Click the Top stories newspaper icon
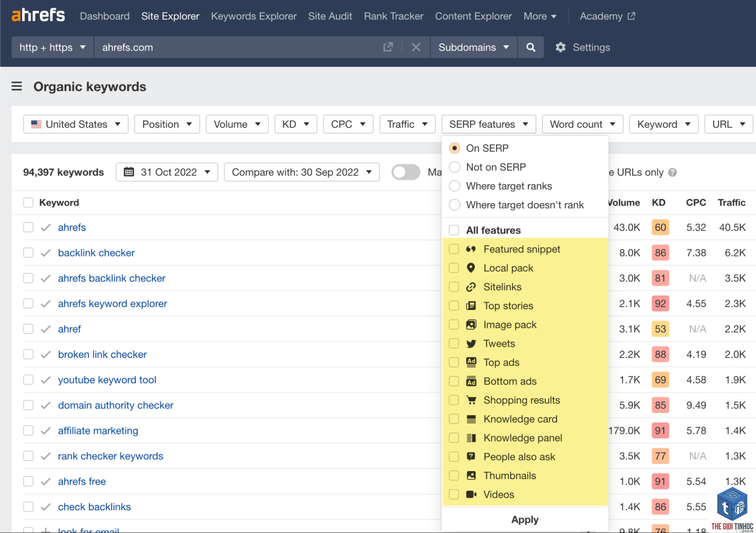 coord(471,306)
